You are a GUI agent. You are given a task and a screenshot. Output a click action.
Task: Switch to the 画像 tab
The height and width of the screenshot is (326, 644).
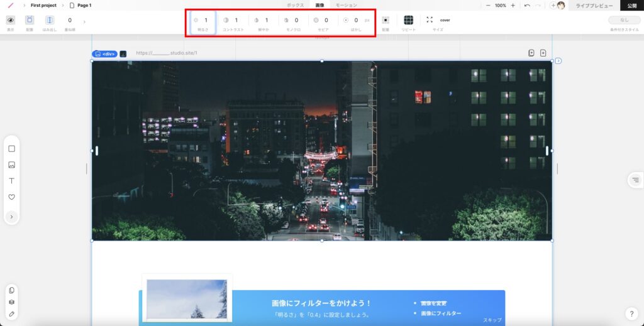click(x=319, y=5)
